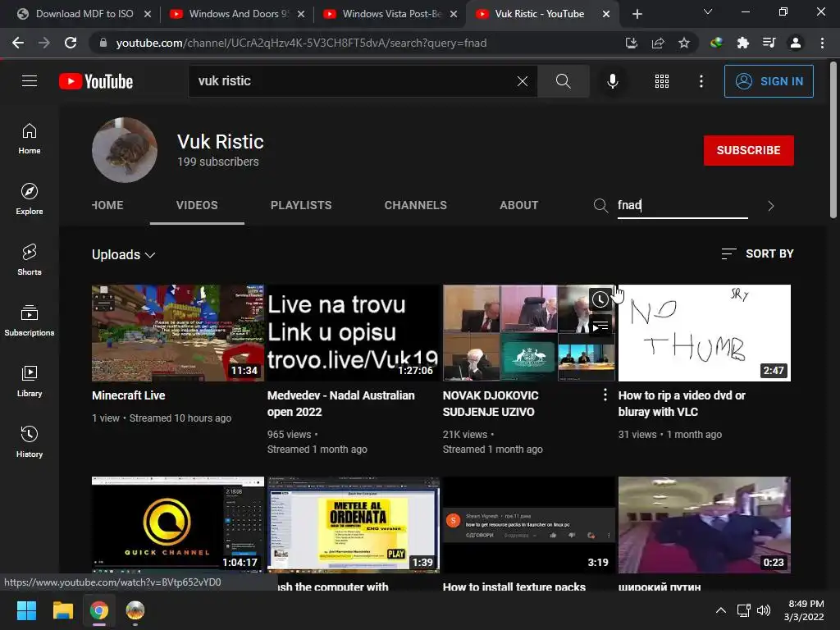Go back in the browser
Screen dimensions: 840x630
(18, 43)
